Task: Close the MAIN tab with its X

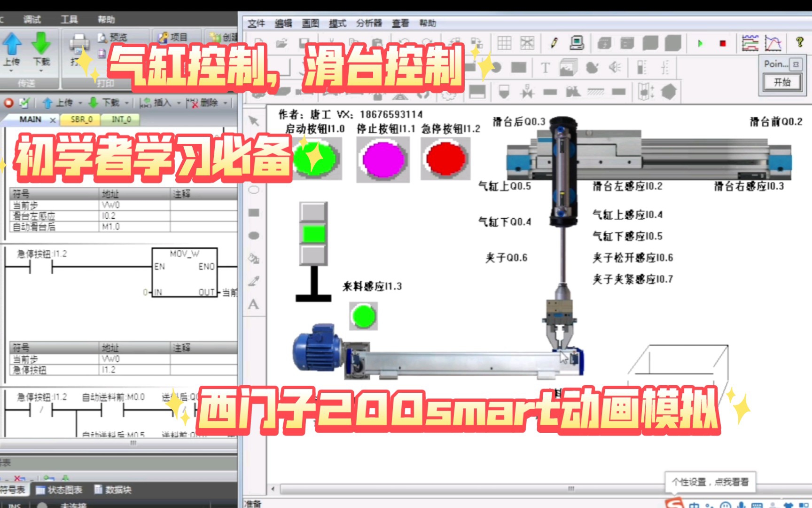Action: 53,120
